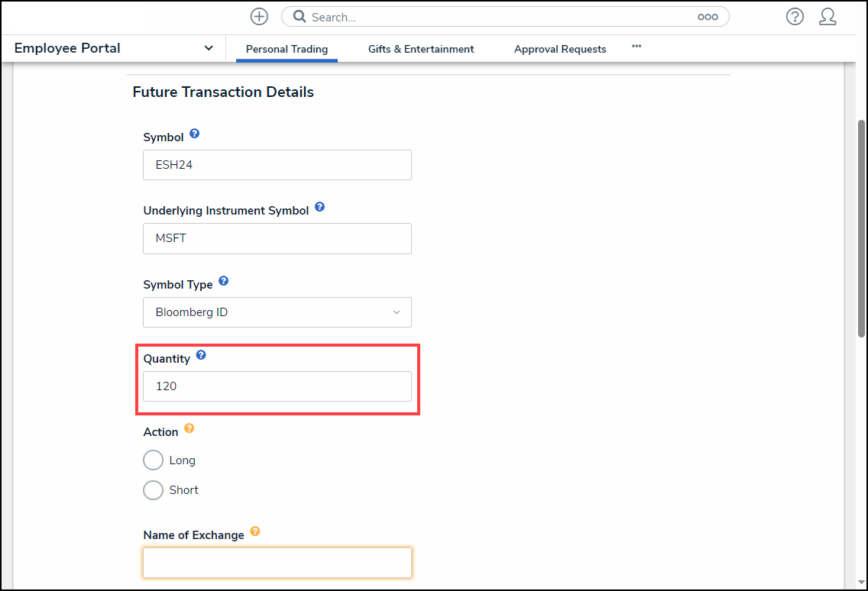This screenshot has height=591, width=868.
Task: Expand the Symbol Type dropdown
Action: tap(277, 312)
